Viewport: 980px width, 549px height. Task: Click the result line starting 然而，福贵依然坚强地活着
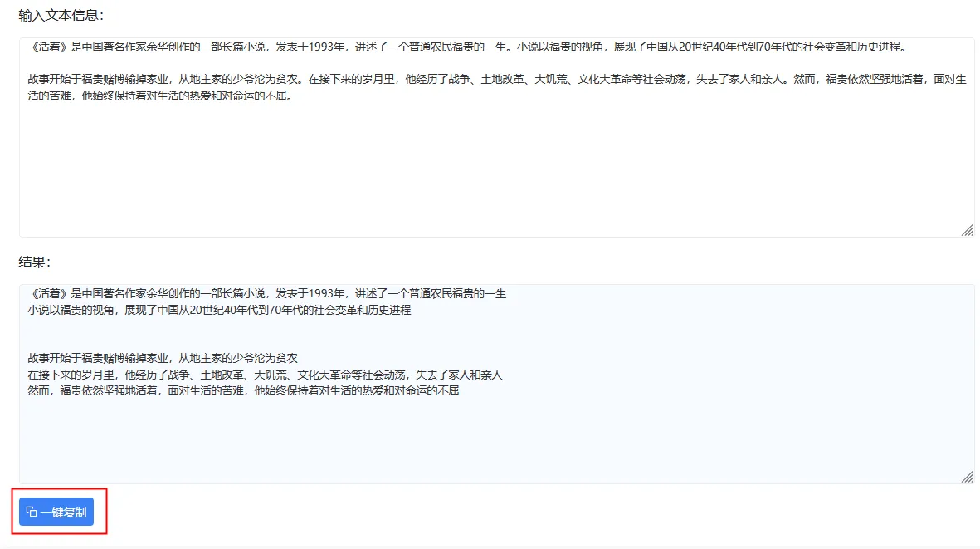coord(243,391)
